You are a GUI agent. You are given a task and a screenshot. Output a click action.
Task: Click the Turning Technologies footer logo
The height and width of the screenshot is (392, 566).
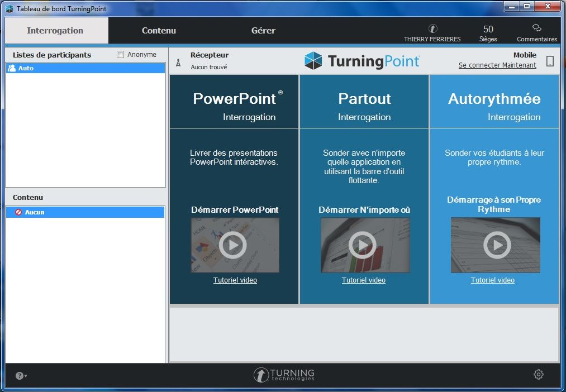[284, 375]
